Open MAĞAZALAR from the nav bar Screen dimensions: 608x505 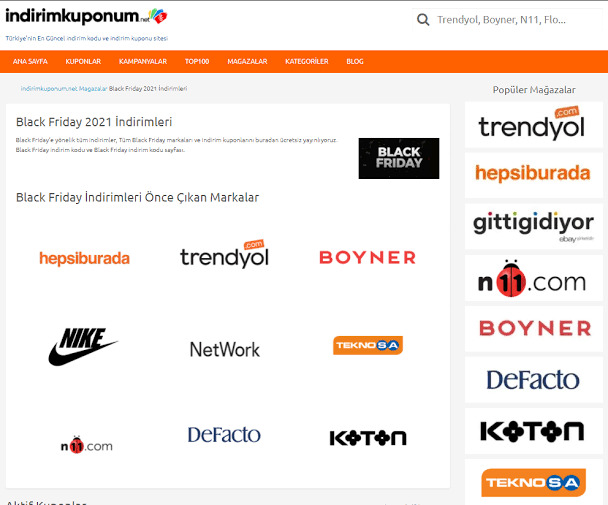pos(247,61)
